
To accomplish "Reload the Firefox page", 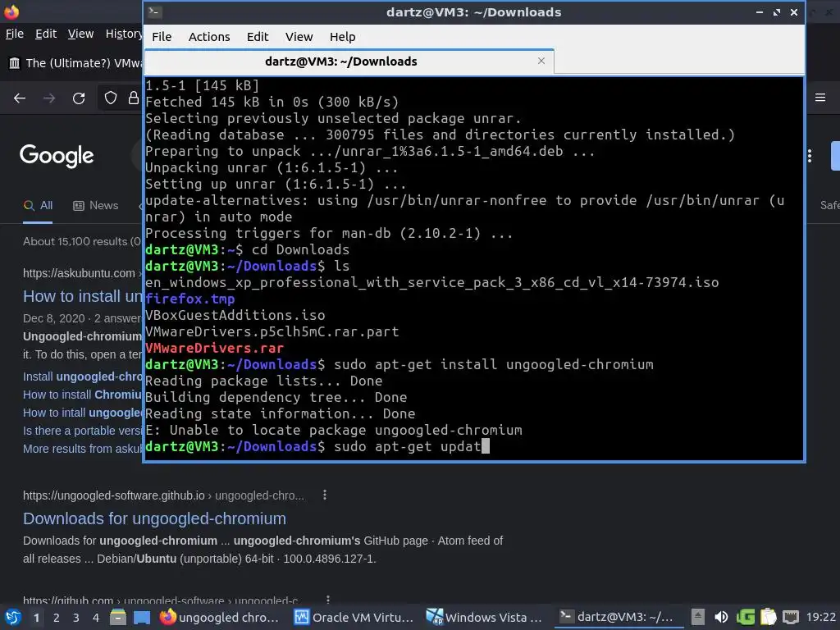I will [79, 98].
